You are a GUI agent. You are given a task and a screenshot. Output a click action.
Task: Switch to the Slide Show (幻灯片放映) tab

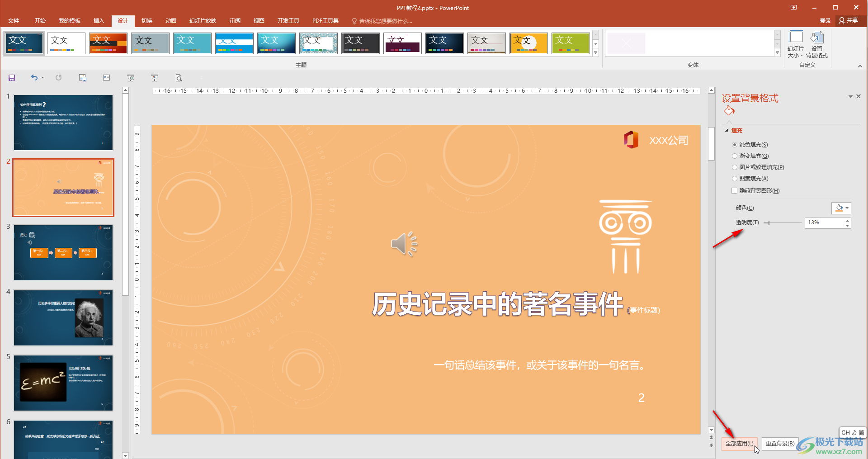pyautogui.click(x=203, y=21)
